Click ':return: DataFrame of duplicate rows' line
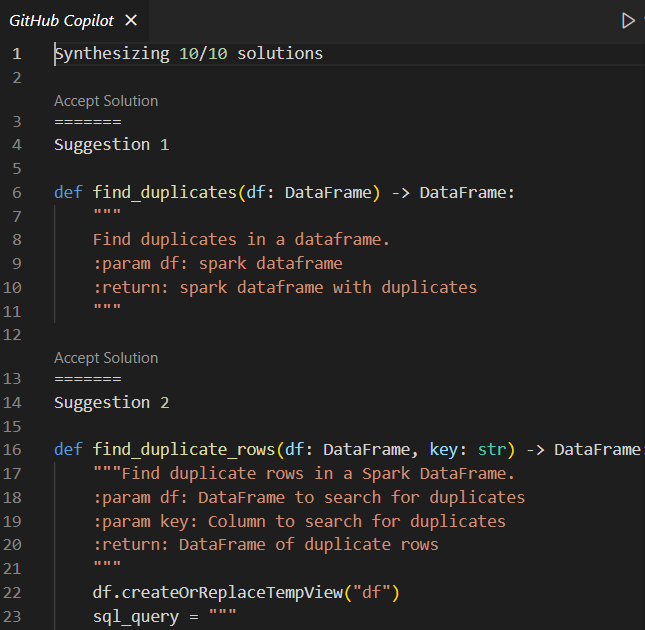The height and width of the screenshot is (630, 645). 266,545
